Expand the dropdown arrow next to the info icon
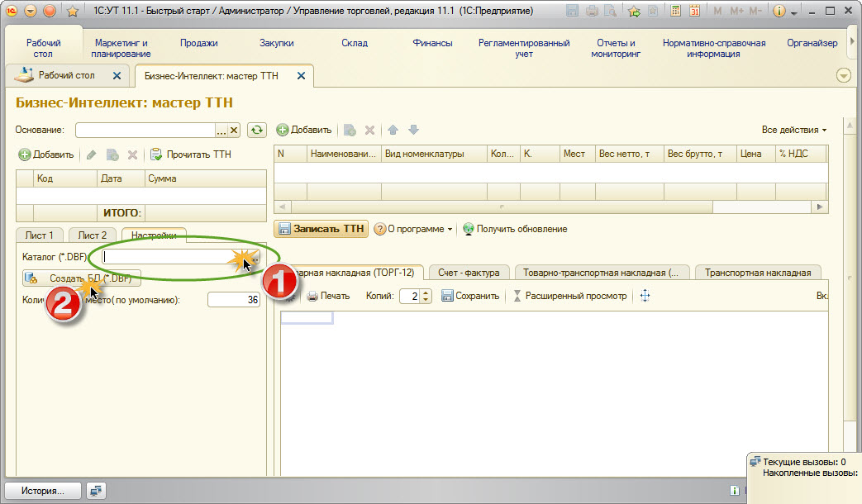This screenshot has width=862, height=504. tap(794, 12)
